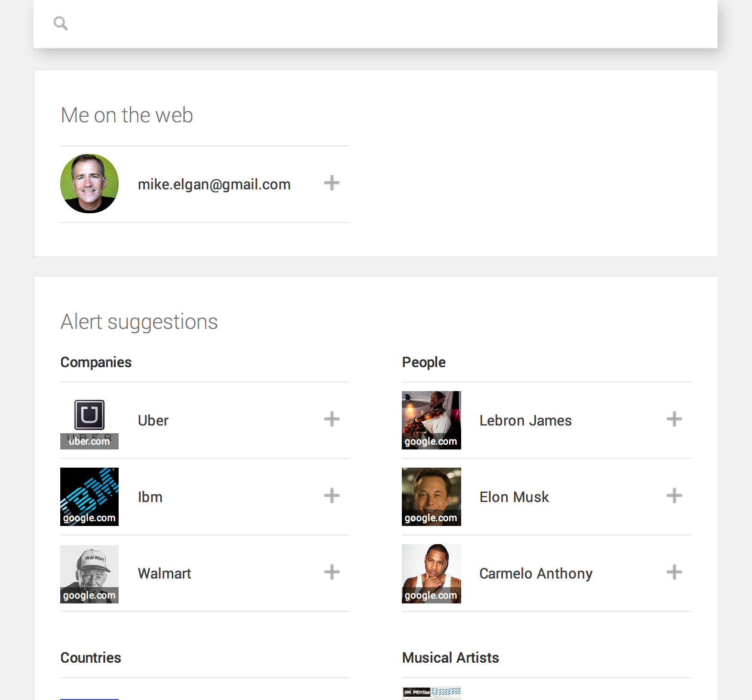Screen dimensions: 752x700
Task: Click the Me on the web heading
Action: pyautogui.click(x=127, y=115)
